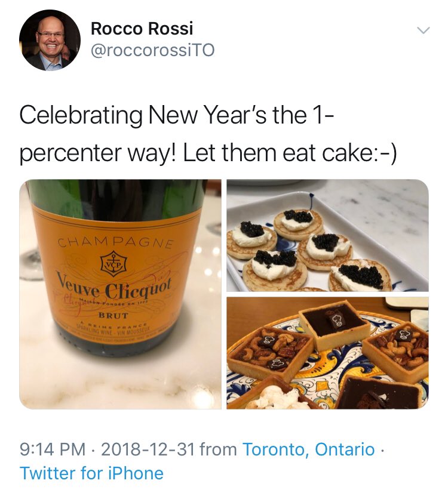The image size is (448, 502).
Task: Open Rocco Rossi's profile picture
Action: click(x=50, y=40)
